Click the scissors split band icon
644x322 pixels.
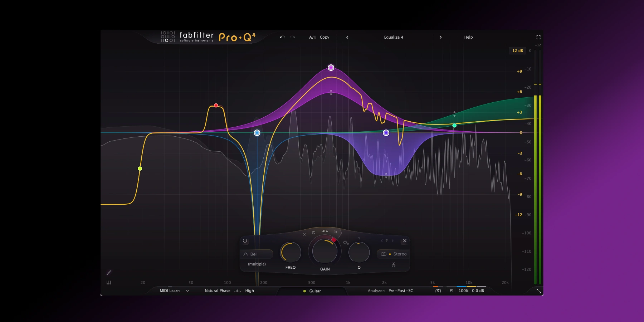click(393, 264)
